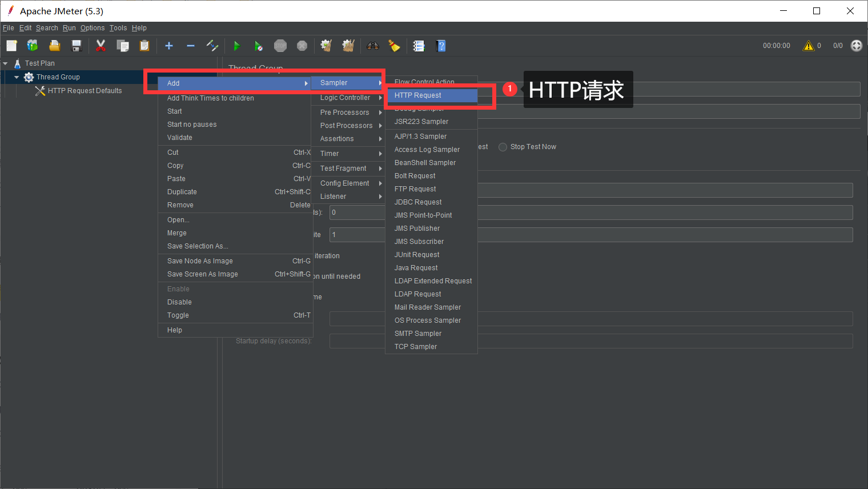
Task: Click the Open file toolbar icon
Action: pyautogui.click(x=54, y=46)
